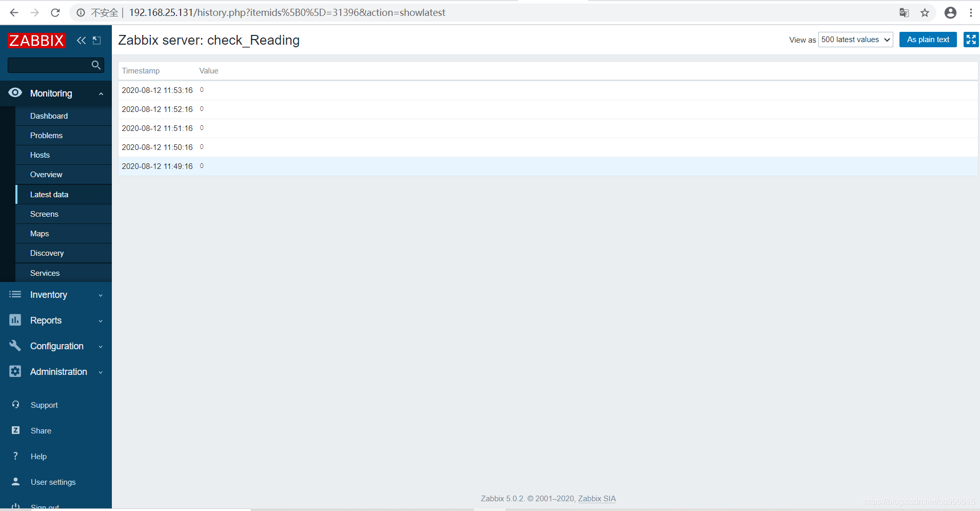Click value 0 in the 11:49:16 row
The width and height of the screenshot is (980, 511).
[202, 166]
